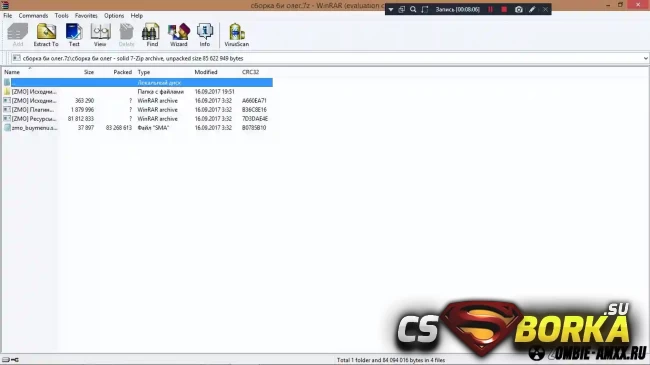Image resolution: width=650 pixels, height=365 pixels.
Task: Select the [ZMO] Ресурсы archive name
Action: (x=34, y=119)
